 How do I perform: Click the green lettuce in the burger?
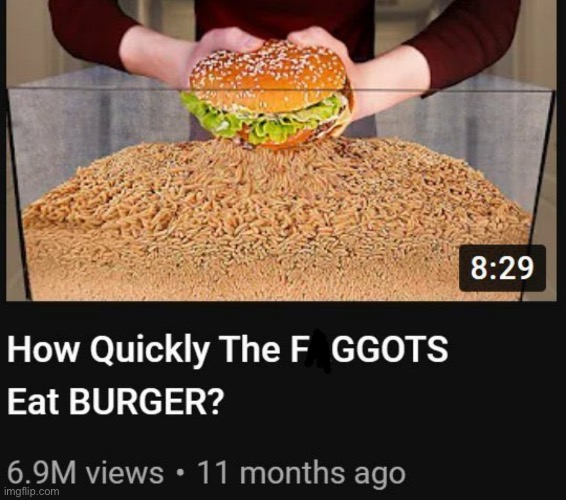[260, 119]
